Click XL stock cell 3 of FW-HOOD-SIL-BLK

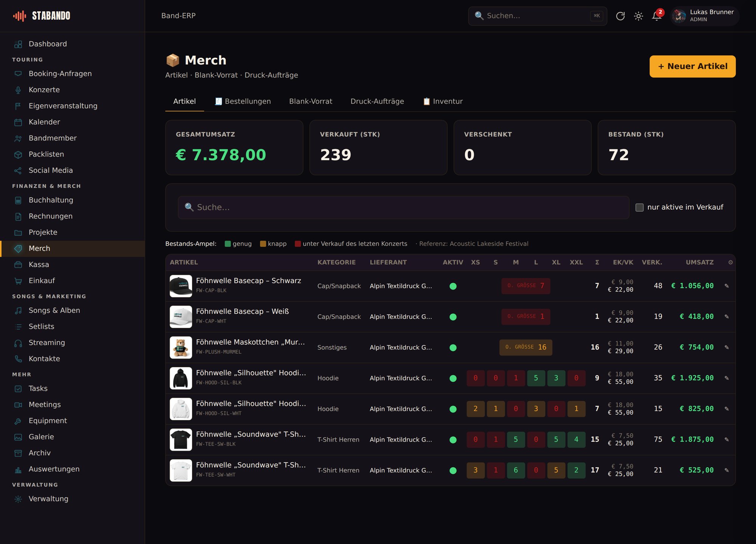(x=556, y=378)
